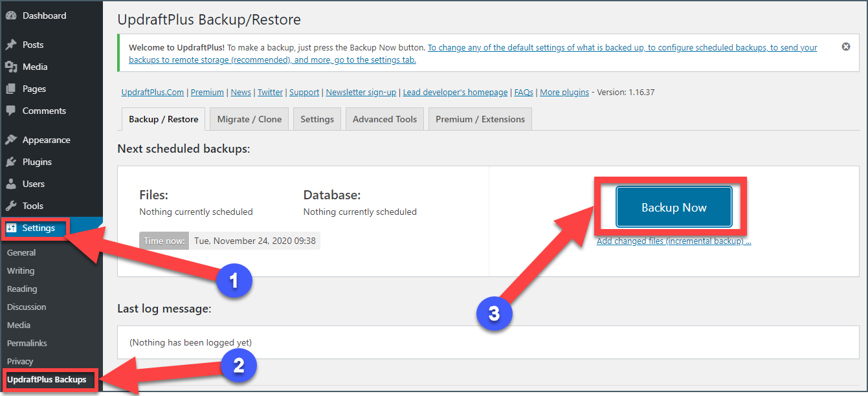
Task: Click the Dashboard gauge icon
Action: (x=11, y=16)
